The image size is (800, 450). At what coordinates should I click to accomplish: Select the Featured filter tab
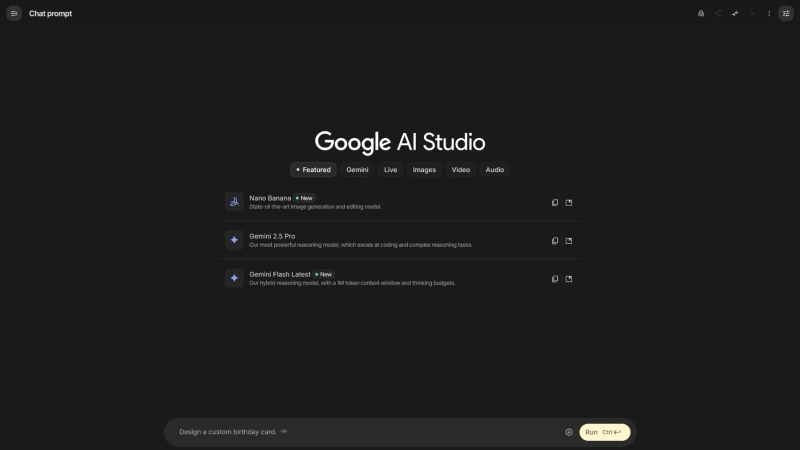coord(314,170)
